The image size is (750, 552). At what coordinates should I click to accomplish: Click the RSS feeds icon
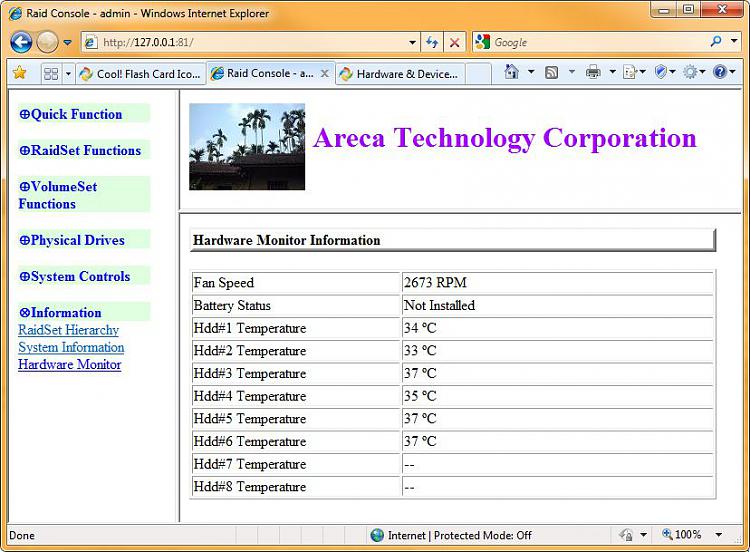click(x=551, y=72)
